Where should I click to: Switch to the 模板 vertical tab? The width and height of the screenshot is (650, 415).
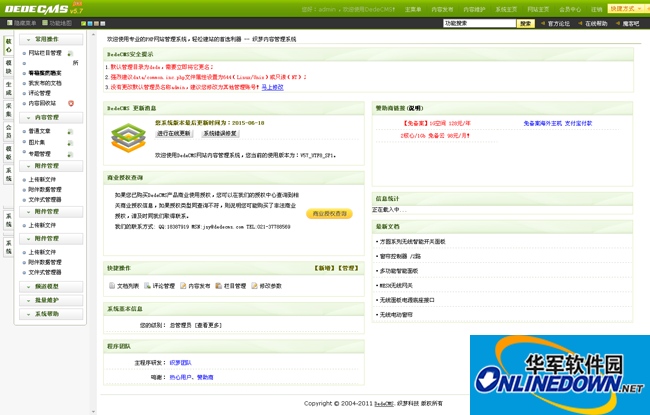8,153
